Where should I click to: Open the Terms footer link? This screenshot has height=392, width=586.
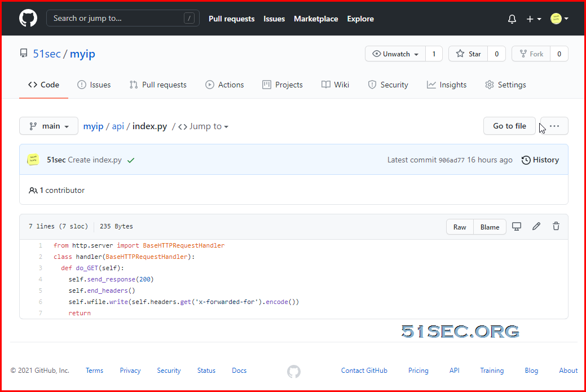pos(94,371)
